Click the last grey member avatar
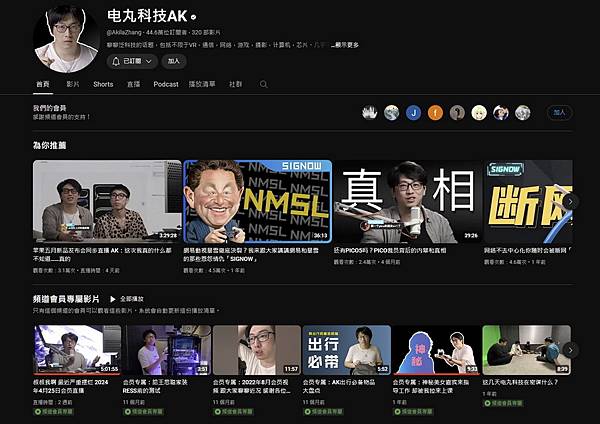The width and height of the screenshot is (600, 424). coord(522,113)
